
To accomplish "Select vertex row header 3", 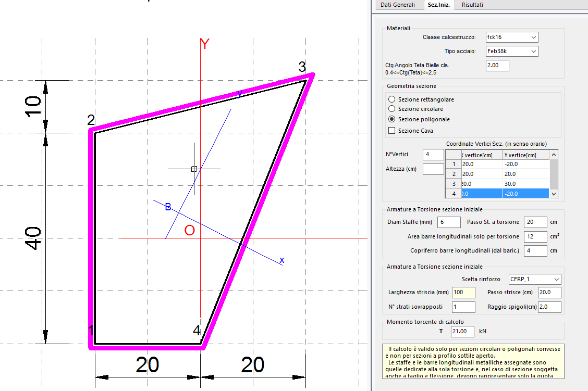I will (x=454, y=184).
